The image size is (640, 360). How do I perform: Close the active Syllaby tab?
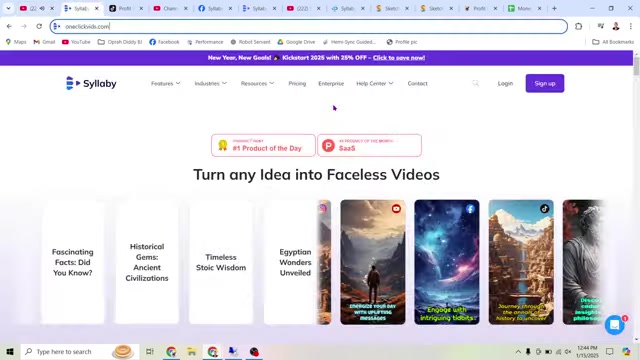tap(97, 8)
